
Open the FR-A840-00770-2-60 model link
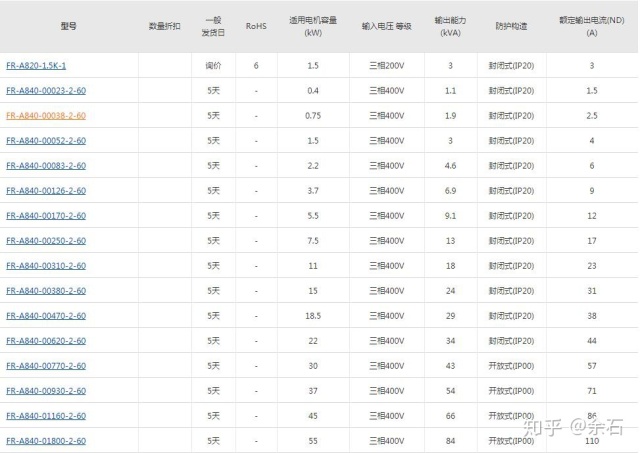pos(46,366)
